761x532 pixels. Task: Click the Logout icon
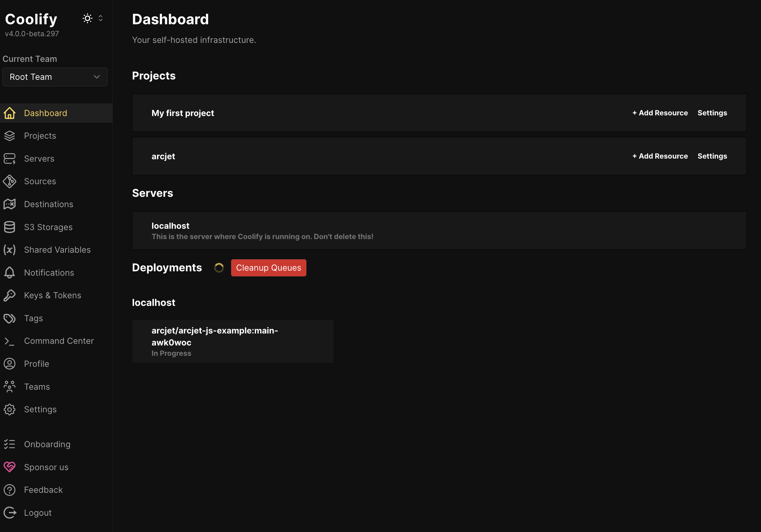click(10, 513)
